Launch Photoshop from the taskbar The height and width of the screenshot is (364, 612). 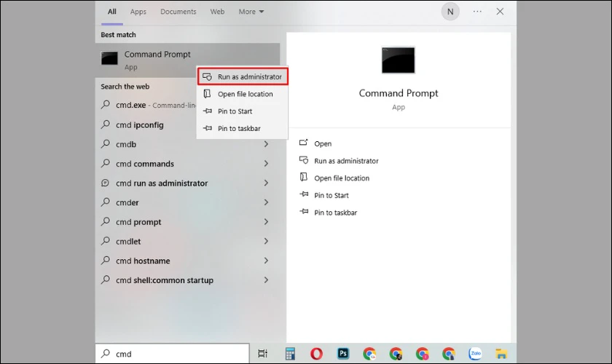tap(343, 354)
